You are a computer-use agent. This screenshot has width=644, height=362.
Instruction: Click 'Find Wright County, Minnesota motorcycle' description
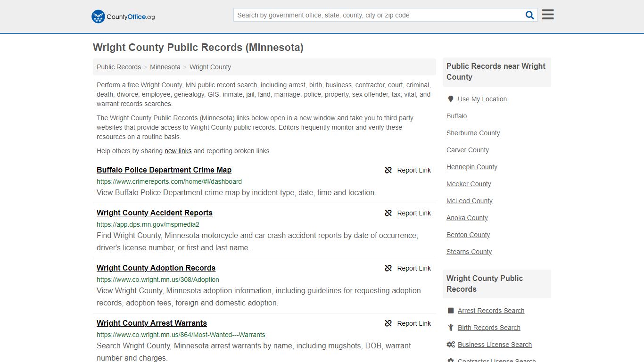[x=257, y=241]
